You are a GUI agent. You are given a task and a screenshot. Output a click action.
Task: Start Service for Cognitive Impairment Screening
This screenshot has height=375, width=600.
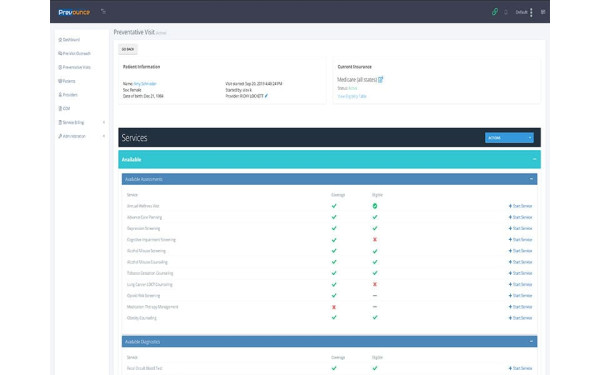[x=520, y=240]
